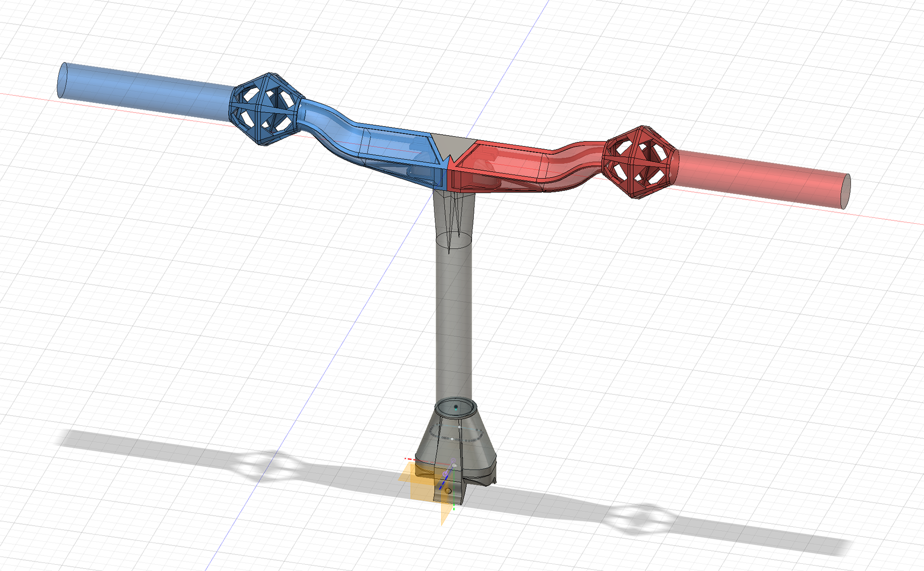Click the small bolt hole on base bracket
Screen dimensions: 924x571
tap(448, 491)
